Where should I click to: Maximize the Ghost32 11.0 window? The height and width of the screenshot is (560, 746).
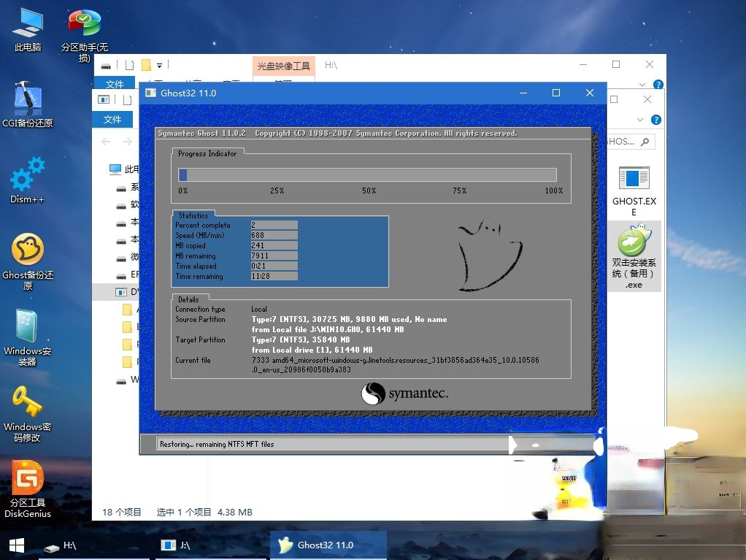pos(555,93)
